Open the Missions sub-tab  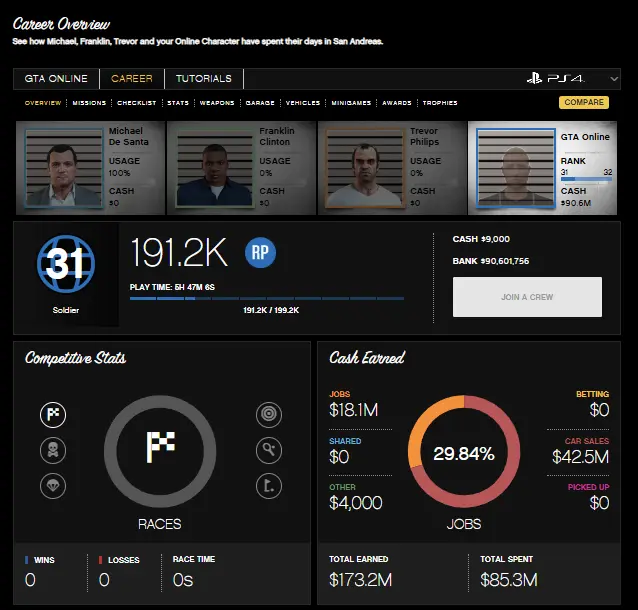click(x=89, y=103)
